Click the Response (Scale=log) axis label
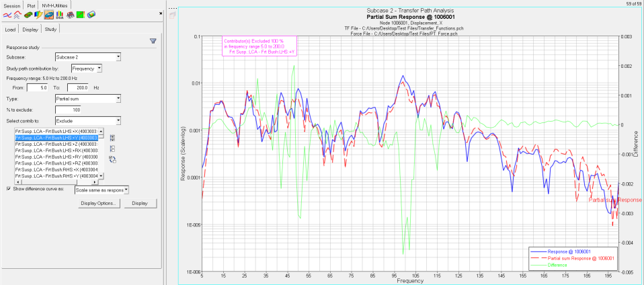 tap(184, 153)
